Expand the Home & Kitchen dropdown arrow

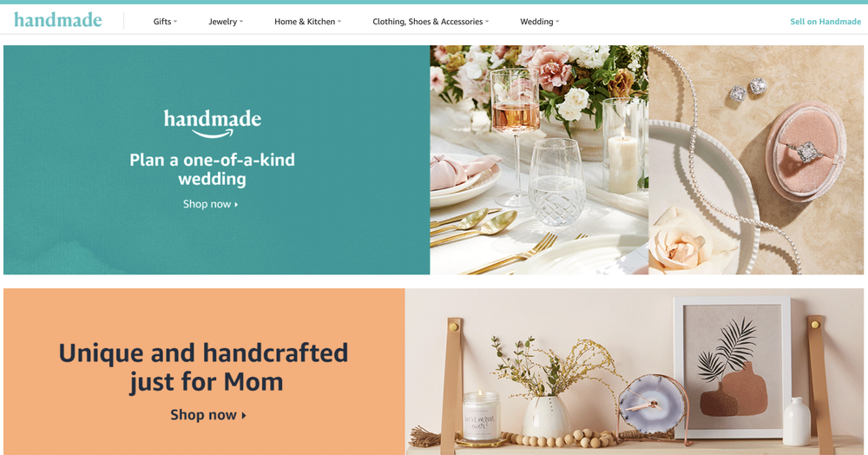[x=339, y=22]
